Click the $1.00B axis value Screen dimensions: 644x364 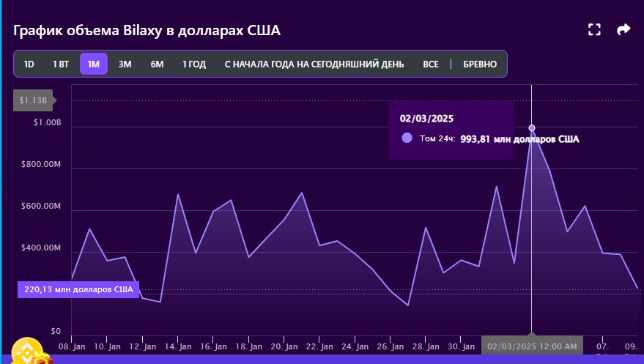(x=47, y=123)
